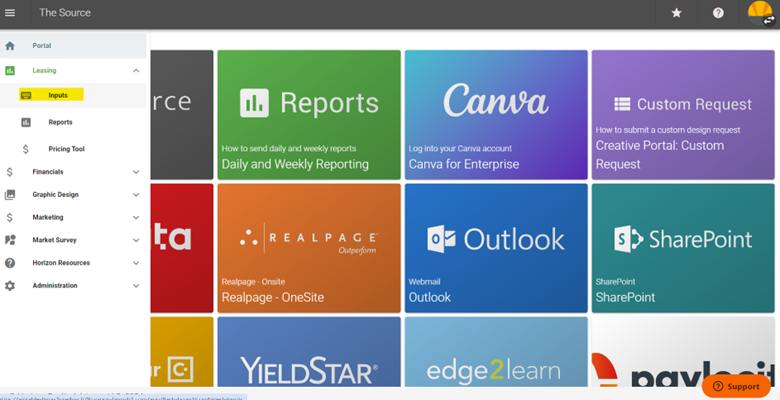Image resolution: width=780 pixels, height=400 pixels.
Task: Click the RealPage dots logo
Action: (x=249, y=238)
